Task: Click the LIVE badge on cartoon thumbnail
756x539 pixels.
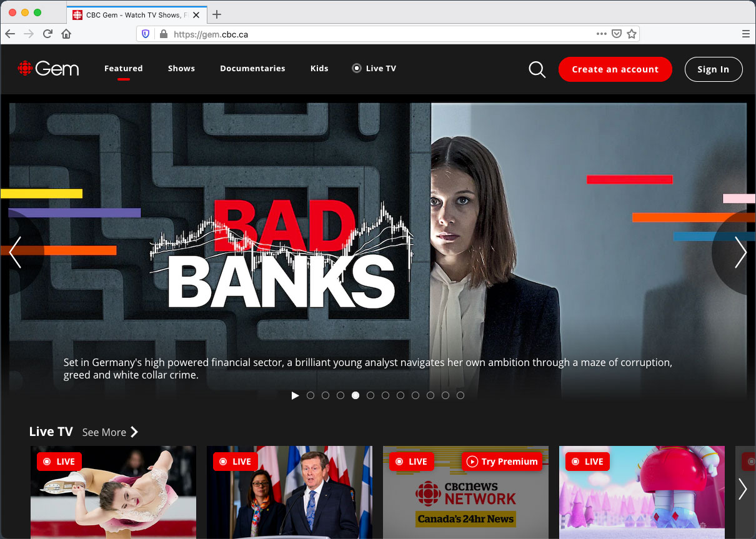Action: point(588,462)
